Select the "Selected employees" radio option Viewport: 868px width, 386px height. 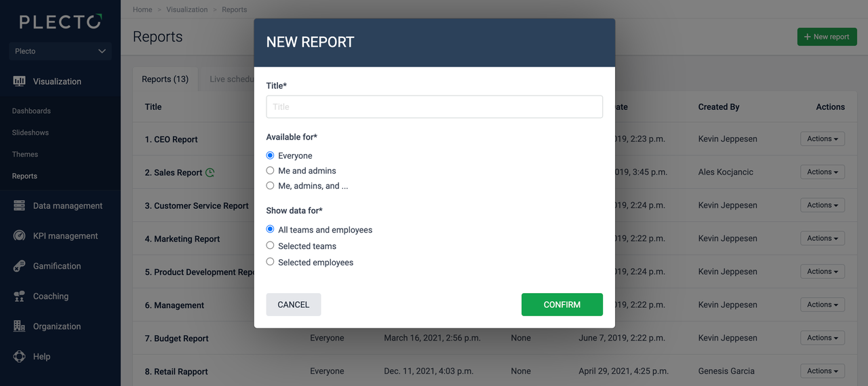pyautogui.click(x=271, y=262)
